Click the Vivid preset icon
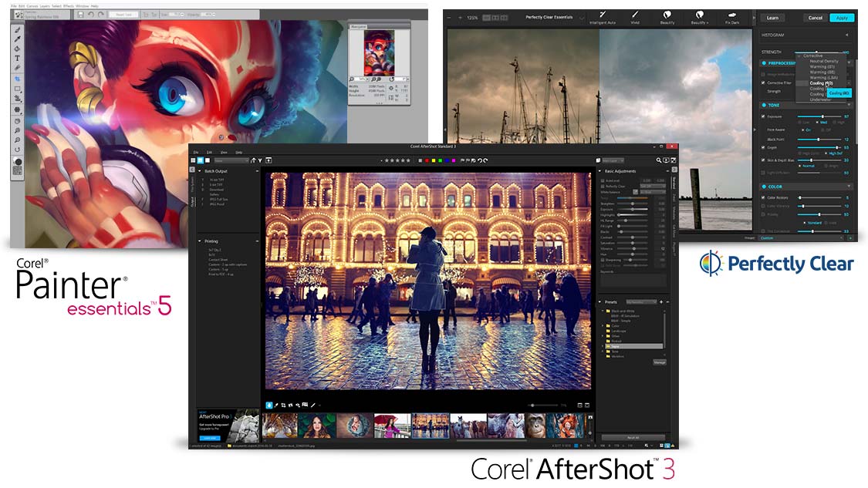 tap(635, 16)
